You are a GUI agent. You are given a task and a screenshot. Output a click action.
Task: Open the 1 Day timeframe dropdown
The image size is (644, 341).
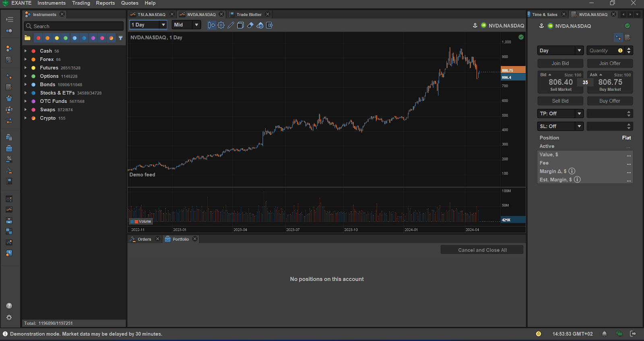148,25
